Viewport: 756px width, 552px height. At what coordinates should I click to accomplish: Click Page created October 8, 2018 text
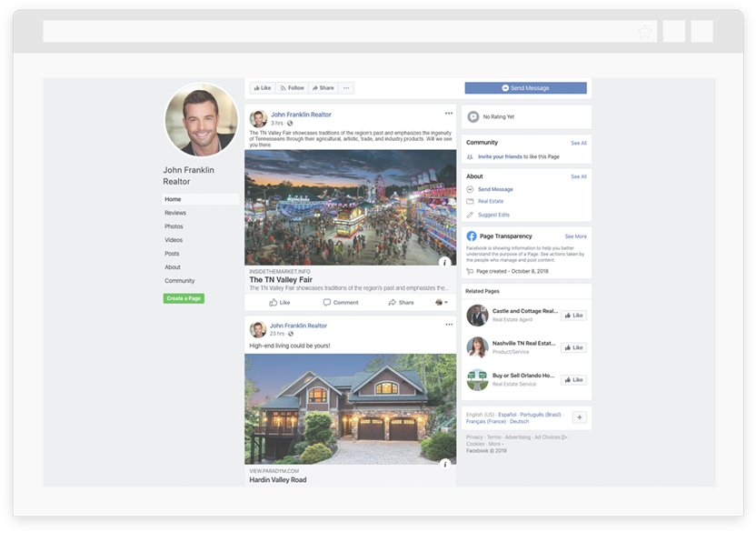512,271
